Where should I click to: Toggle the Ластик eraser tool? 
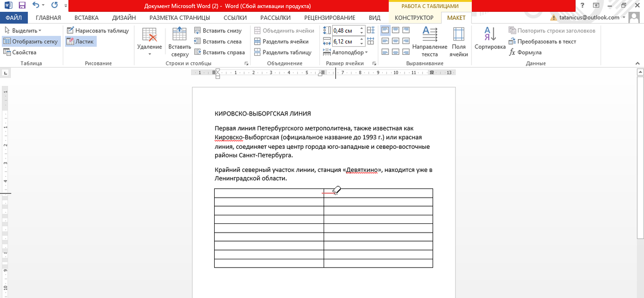[x=80, y=41]
